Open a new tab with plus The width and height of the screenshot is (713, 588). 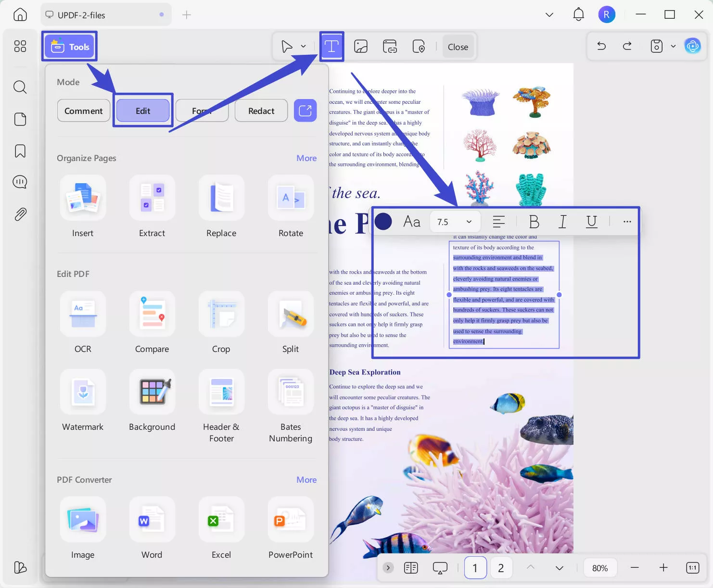[187, 15]
